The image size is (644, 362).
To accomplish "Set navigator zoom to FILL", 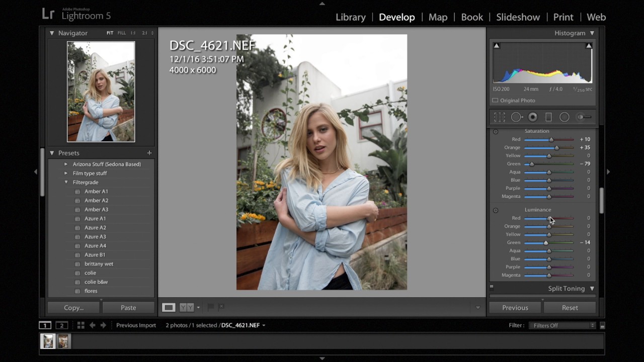I will point(122,33).
